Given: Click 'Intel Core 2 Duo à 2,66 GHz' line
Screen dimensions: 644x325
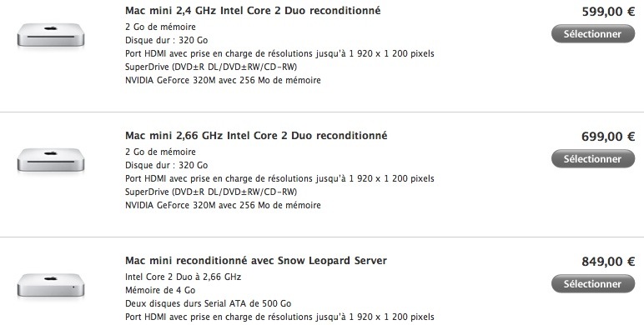Looking at the screenshot, I should pos(184,277).
